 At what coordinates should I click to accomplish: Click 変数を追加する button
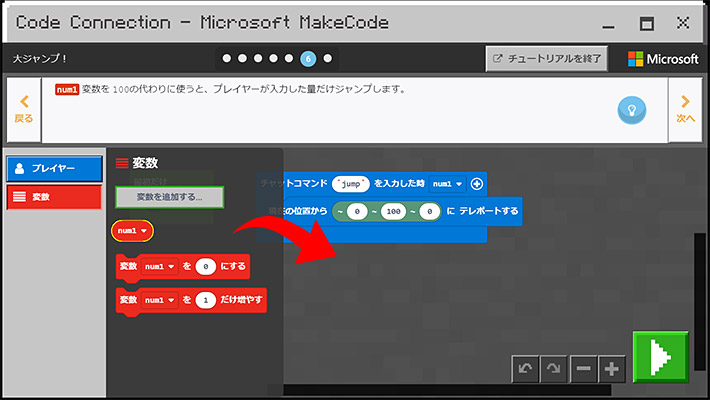pyautogui.click(x=169, y=197)
